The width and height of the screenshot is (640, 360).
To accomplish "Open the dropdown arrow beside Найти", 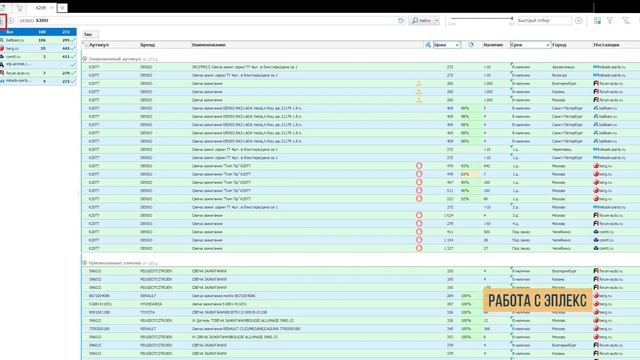I will click(x=437, y=20).
